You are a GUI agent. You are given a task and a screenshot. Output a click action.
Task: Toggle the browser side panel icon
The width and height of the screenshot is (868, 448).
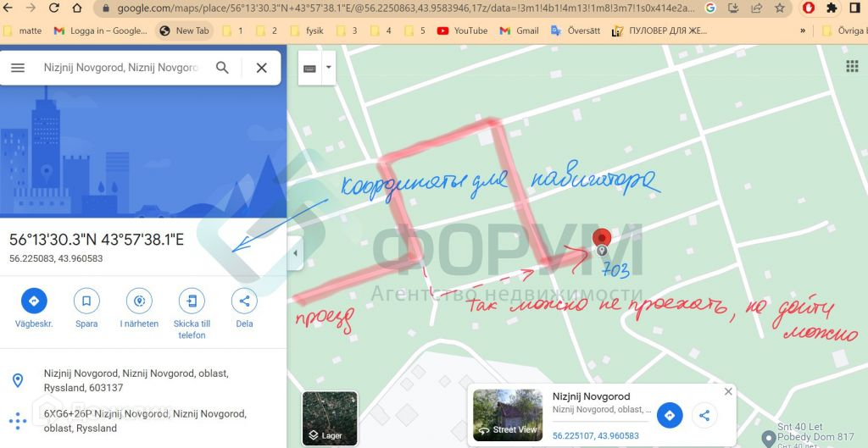click(854, 8)
